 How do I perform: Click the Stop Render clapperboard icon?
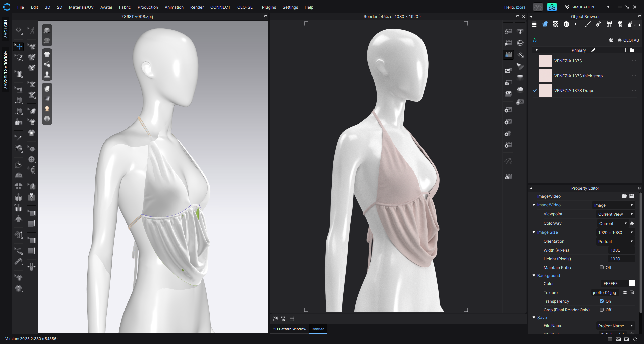508,55
